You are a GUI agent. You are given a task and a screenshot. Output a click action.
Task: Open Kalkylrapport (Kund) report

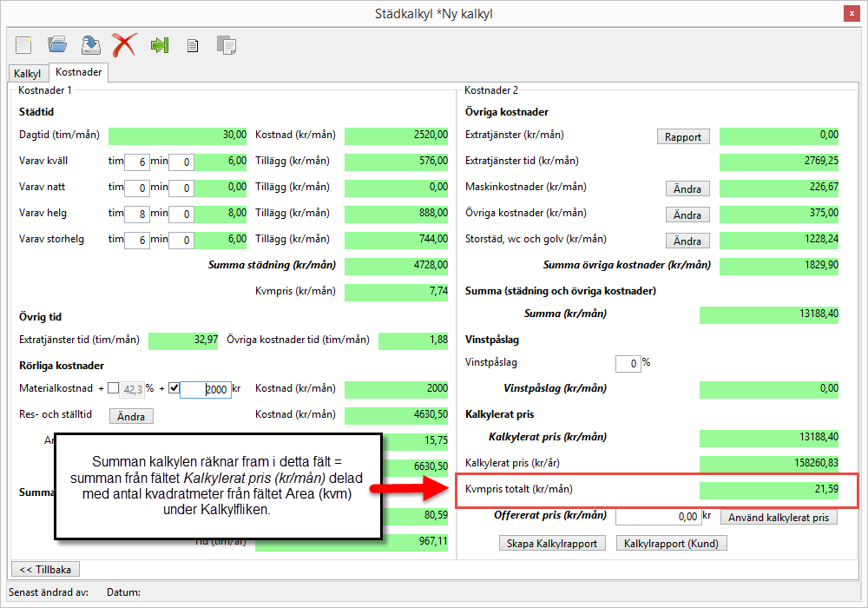672,543
